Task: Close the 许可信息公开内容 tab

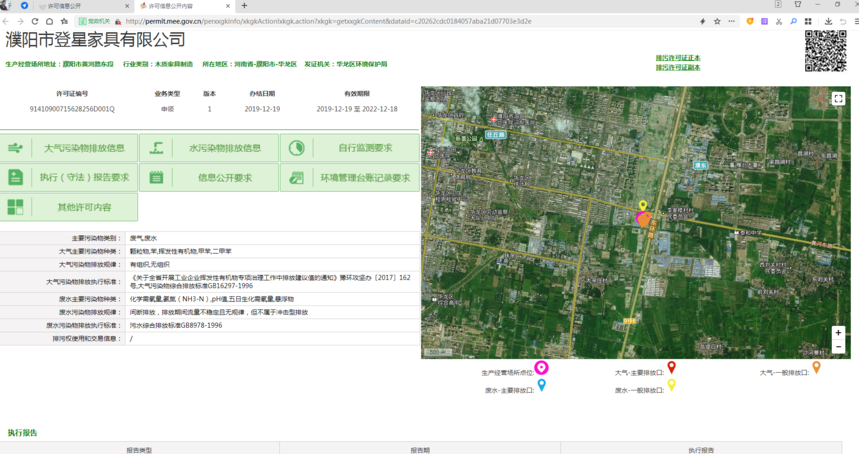Action: 228,6
